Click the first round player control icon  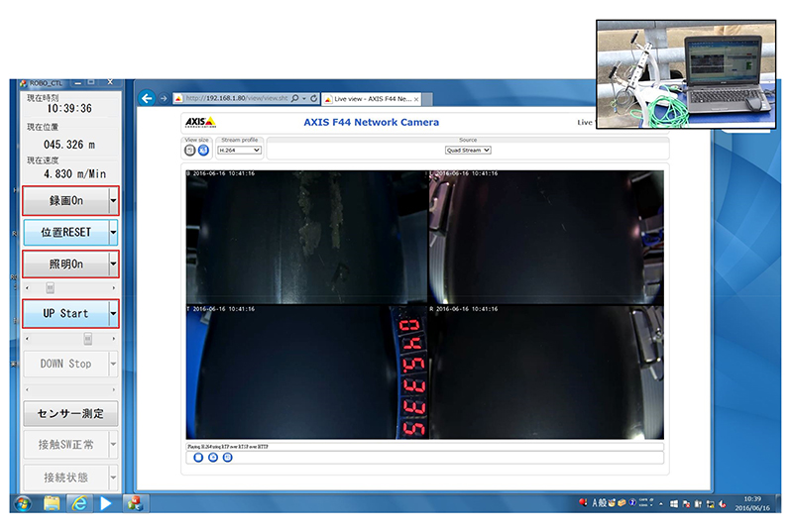pos(198,458)
